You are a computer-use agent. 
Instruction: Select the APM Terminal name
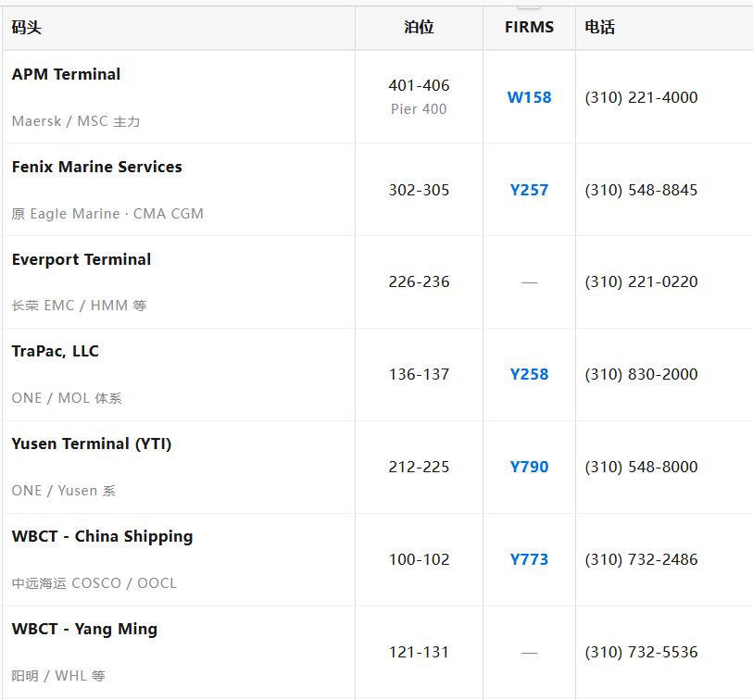(x=67, y=74)
